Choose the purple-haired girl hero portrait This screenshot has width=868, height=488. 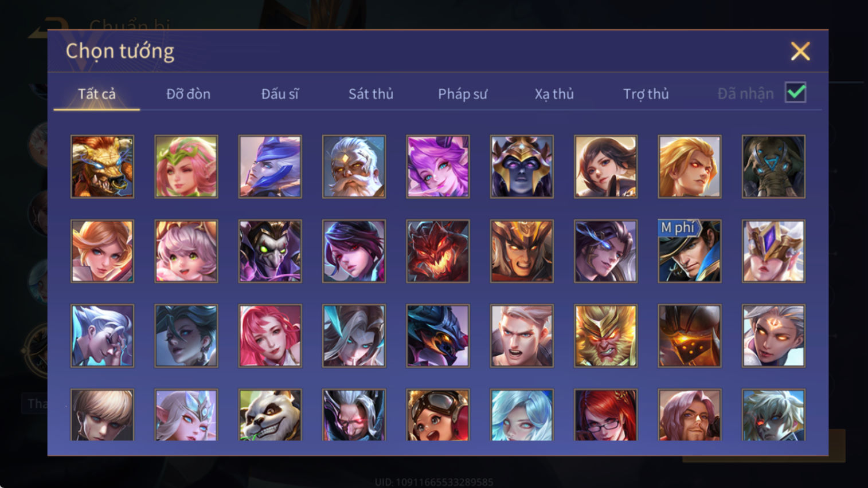point(438,167)
